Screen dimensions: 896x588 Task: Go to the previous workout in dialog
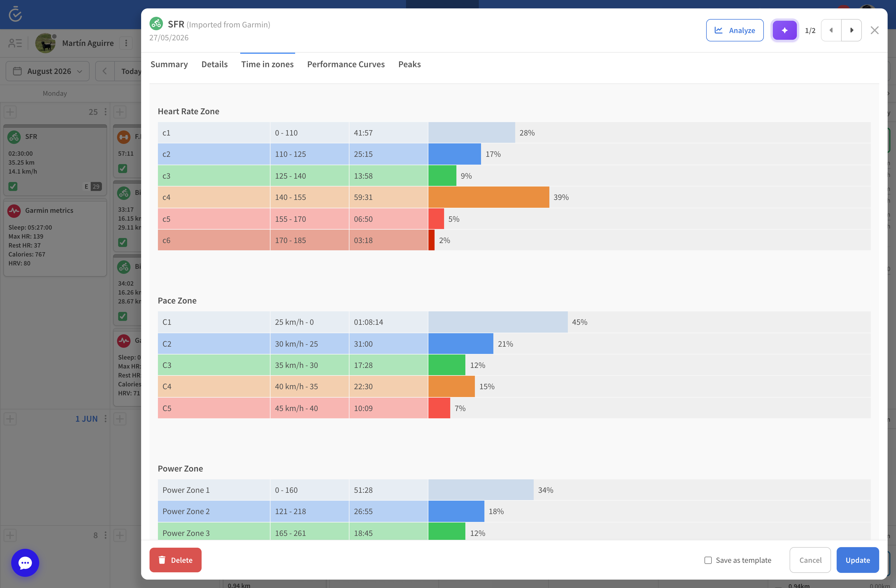831,30
